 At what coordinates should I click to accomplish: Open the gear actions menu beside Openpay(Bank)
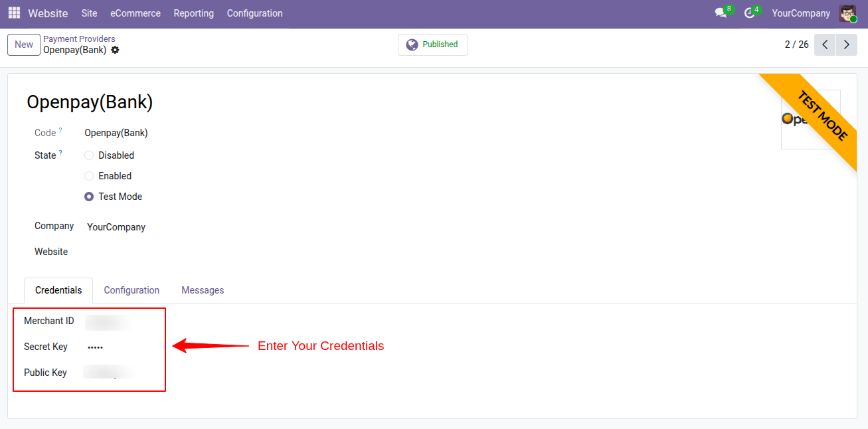115,50
